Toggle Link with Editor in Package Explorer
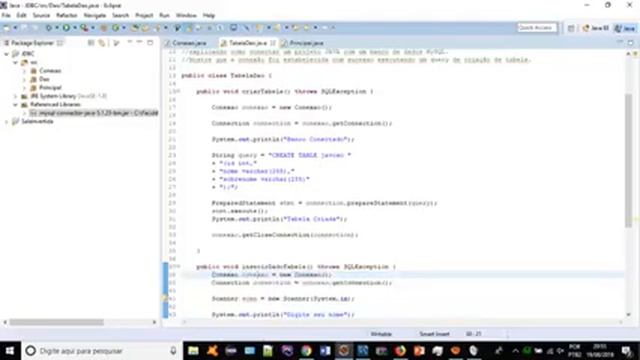The image size is (640, 360). 102,43
